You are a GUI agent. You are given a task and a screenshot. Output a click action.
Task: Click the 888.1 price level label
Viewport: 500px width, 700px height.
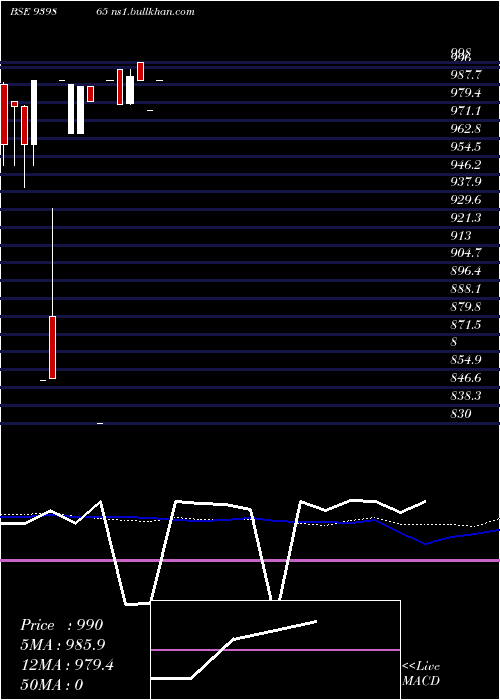coord(466,289)
